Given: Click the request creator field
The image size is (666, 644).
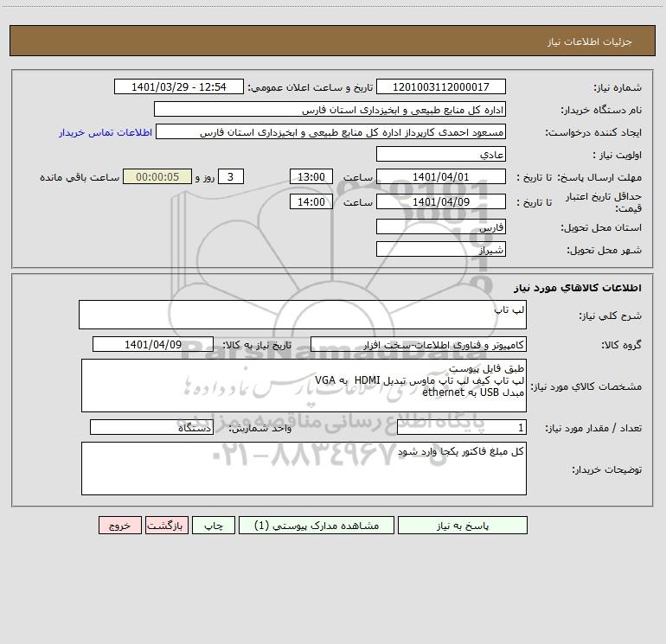Looking at the screenshot, I should click(x=331, y=131).
